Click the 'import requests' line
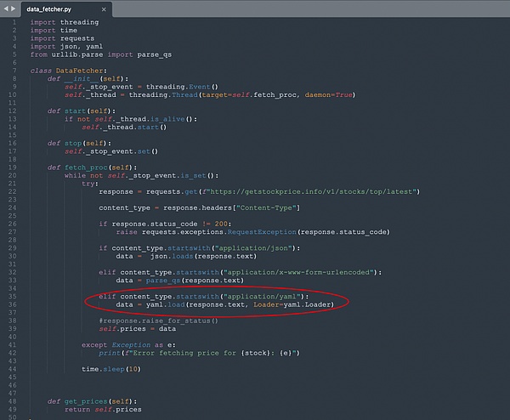Viewport: 510px width, 420px height. tap(54, 37)
